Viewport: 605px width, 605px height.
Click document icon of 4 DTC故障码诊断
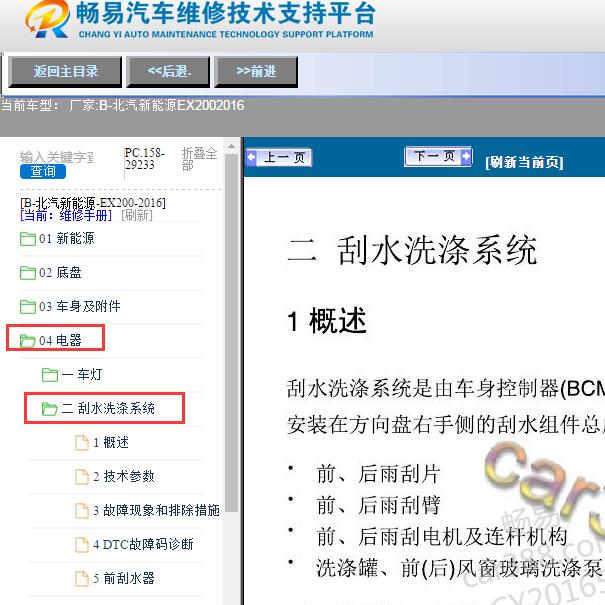[x=82, y=544]
